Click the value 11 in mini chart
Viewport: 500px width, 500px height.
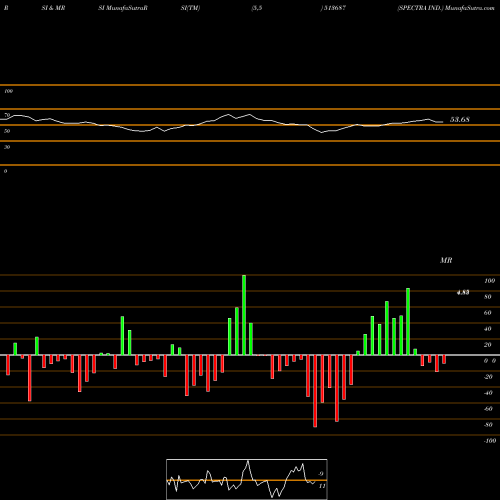click(x=322, y=486)
